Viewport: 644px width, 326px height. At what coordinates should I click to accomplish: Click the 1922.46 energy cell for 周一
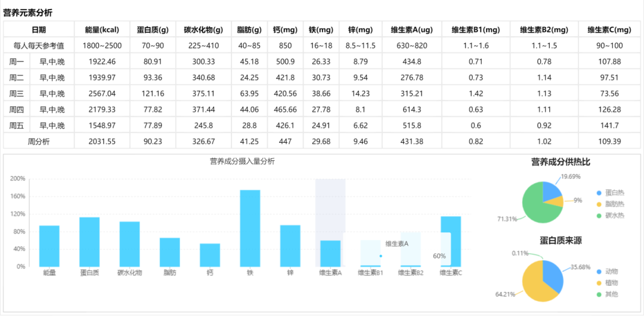pyautogui.click(x=102, y=61)
